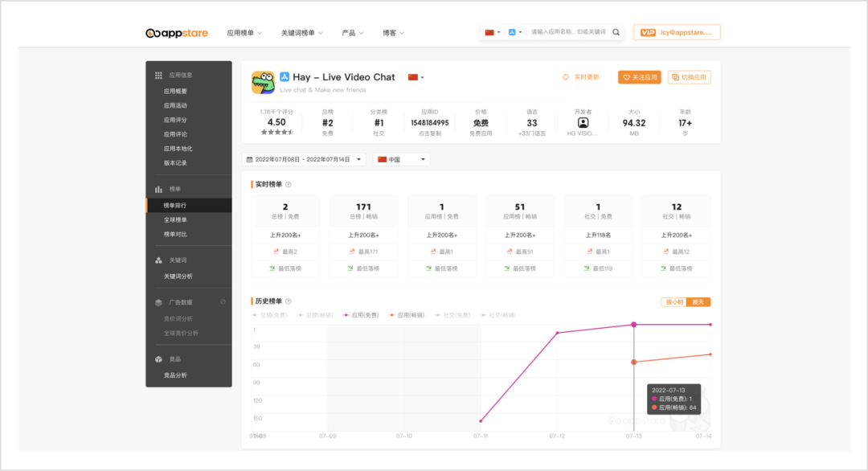Screen dimensions: 868x471
Task: Select 全球榜单 in the sidebar
Action: coord(175,219)
